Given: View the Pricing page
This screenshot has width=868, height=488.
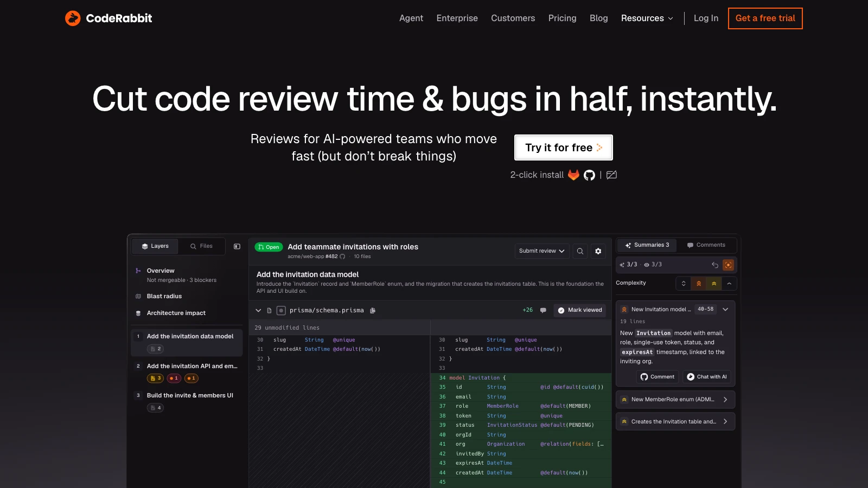Looking at the screenshot, I should tap(563, 18).
